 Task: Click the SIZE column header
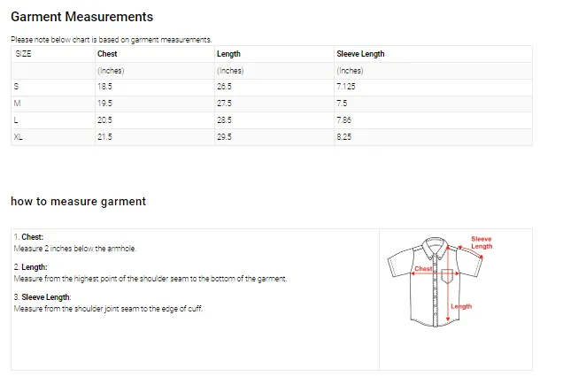(23, 54)
